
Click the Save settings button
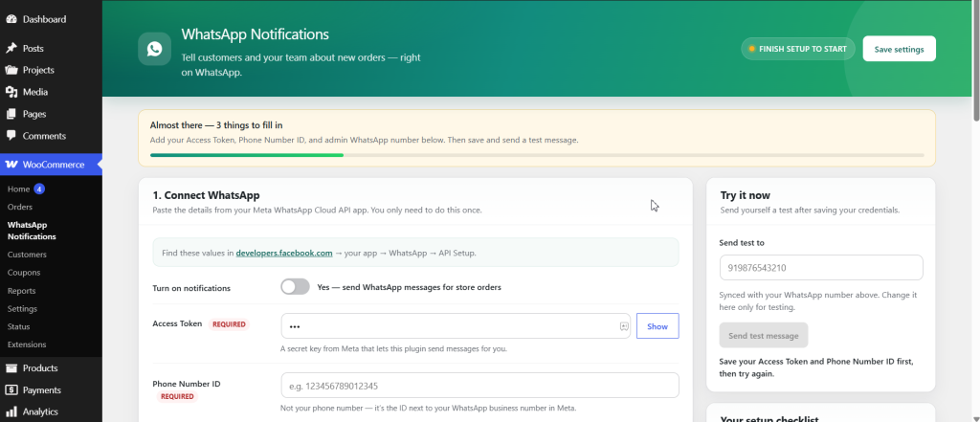pos(899,49)
